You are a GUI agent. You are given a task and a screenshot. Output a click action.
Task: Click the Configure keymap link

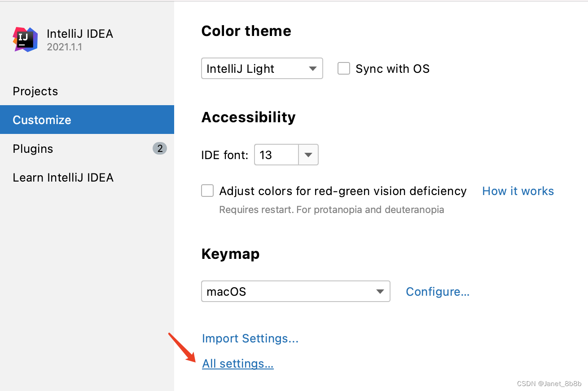[x=438, y=292]
